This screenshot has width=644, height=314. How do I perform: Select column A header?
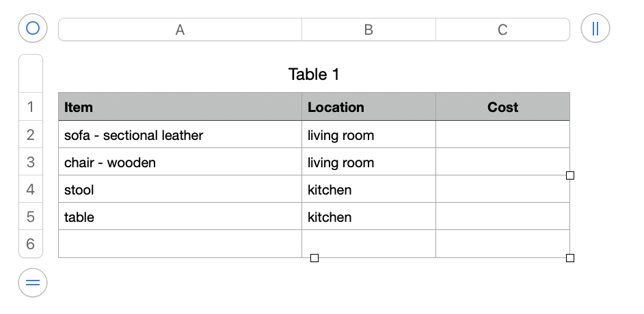coord(180,29)
